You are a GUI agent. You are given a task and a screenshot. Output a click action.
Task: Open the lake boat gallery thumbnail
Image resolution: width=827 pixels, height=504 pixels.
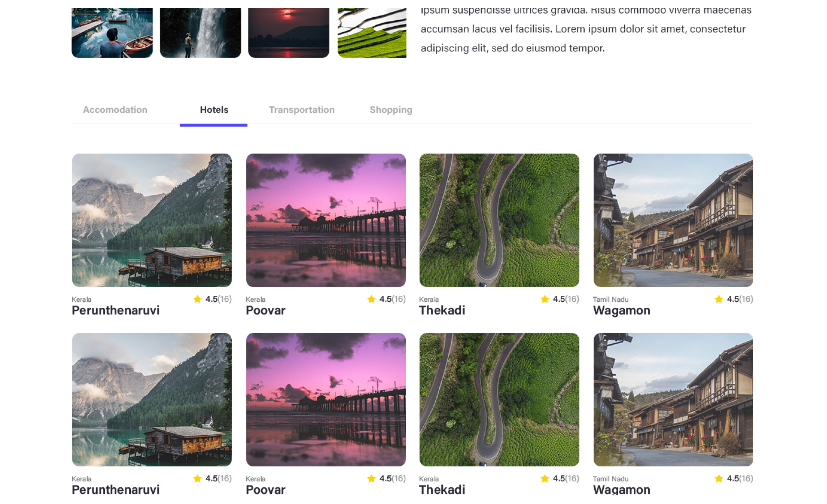(112, 33)
